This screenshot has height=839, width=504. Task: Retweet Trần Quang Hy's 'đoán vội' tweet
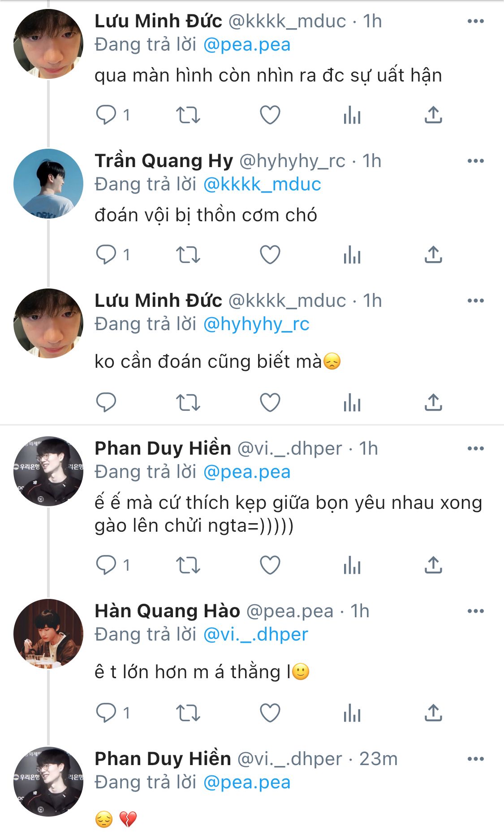pyautogui.click(x=188, y=254)
